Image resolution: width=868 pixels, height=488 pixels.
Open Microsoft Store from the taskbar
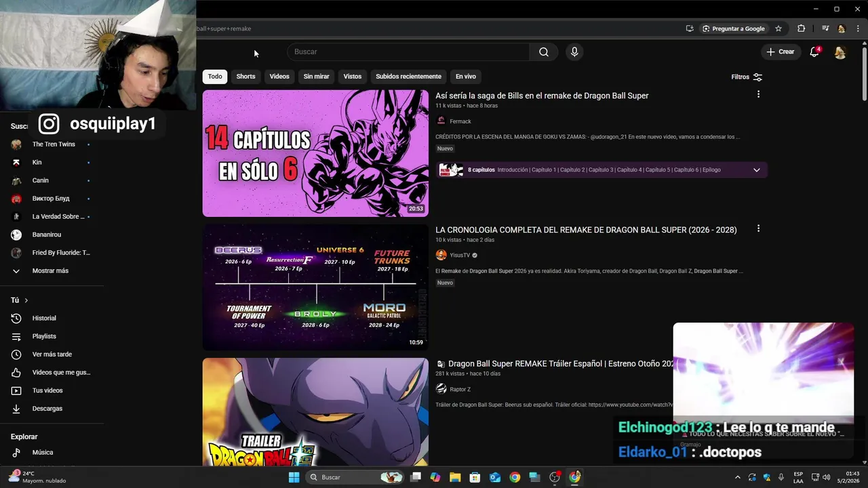pyautogui.click(x=475, y=477)
